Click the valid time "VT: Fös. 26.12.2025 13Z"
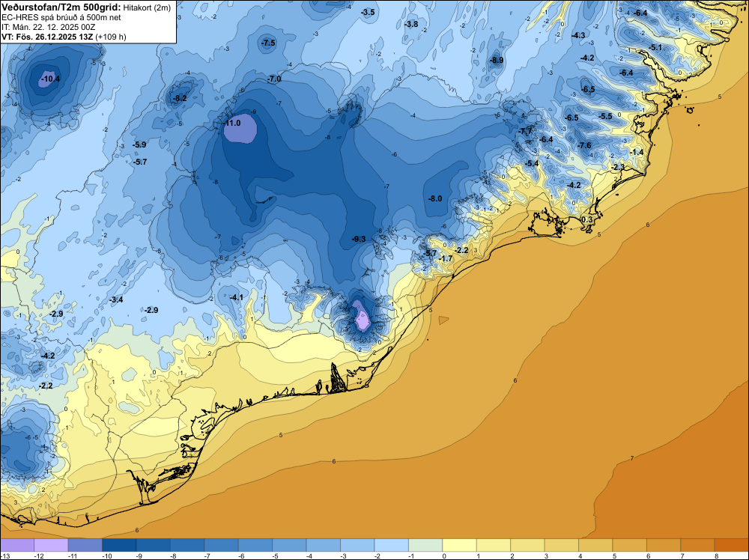The height and width of the screenshot is (560, 749). (47, 37)
